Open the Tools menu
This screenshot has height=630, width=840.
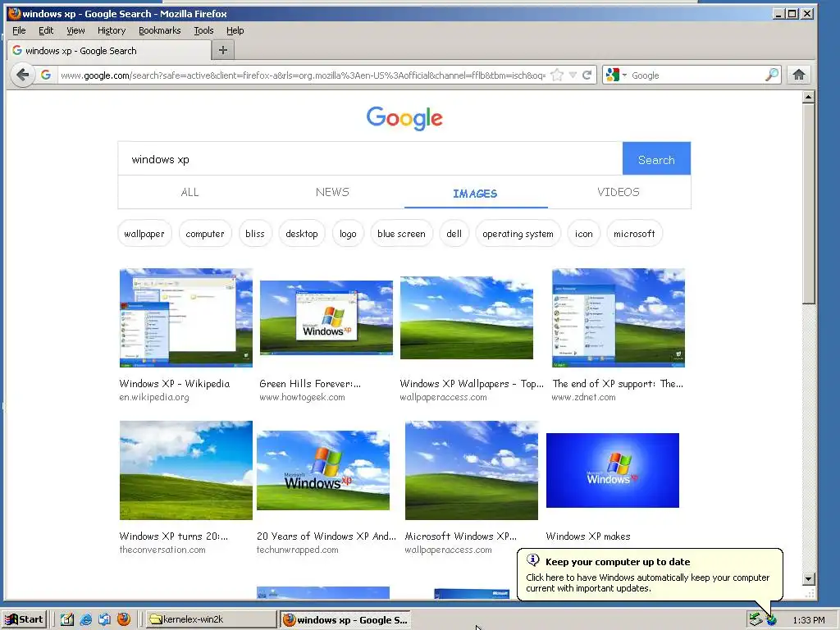[x=203, y=30]
